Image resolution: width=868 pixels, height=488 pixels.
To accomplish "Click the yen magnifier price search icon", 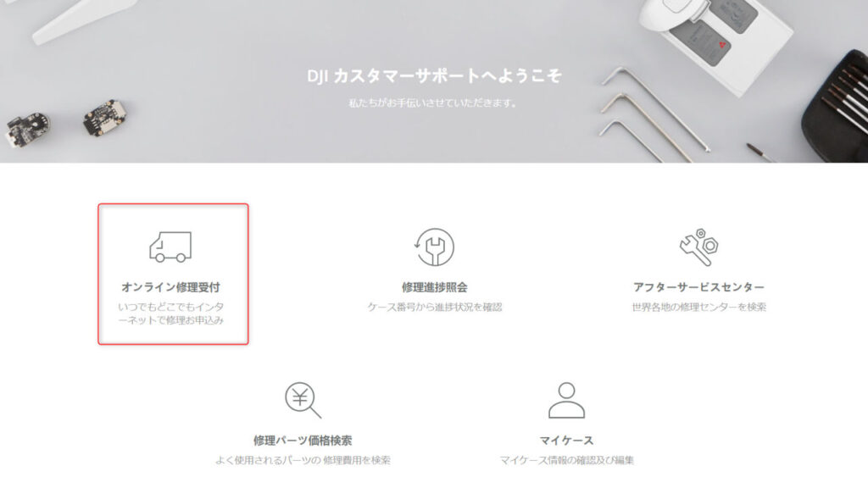I will 303,400.
